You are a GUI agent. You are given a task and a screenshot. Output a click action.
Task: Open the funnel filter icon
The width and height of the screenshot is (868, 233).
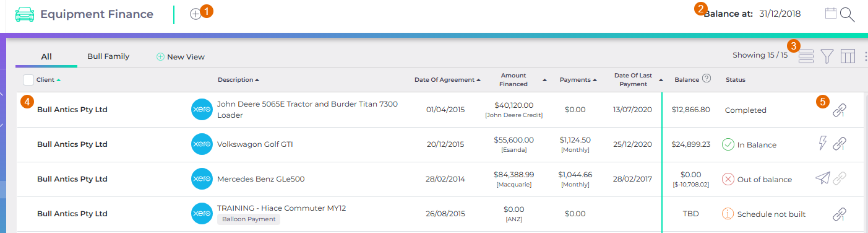(x=827, y=56)
